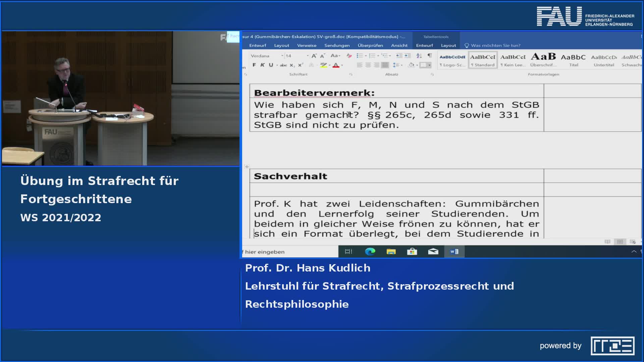Expand the line spacing dropdown
The height and width of the screenshot is (362, 644).
click(x=401, y=65)
